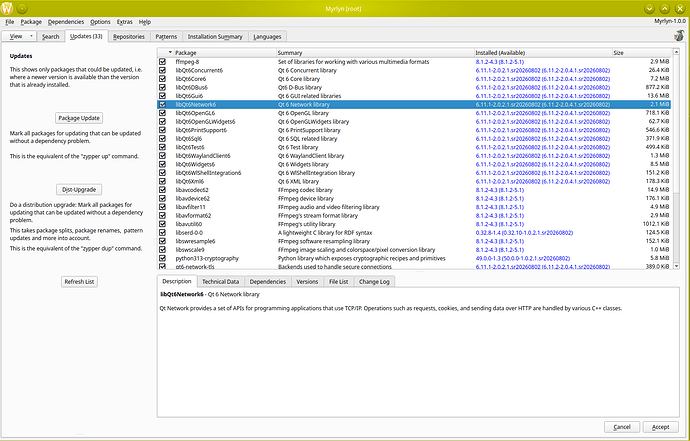
Task: Sort by Package column header
Action: click(x=224, y=52)
